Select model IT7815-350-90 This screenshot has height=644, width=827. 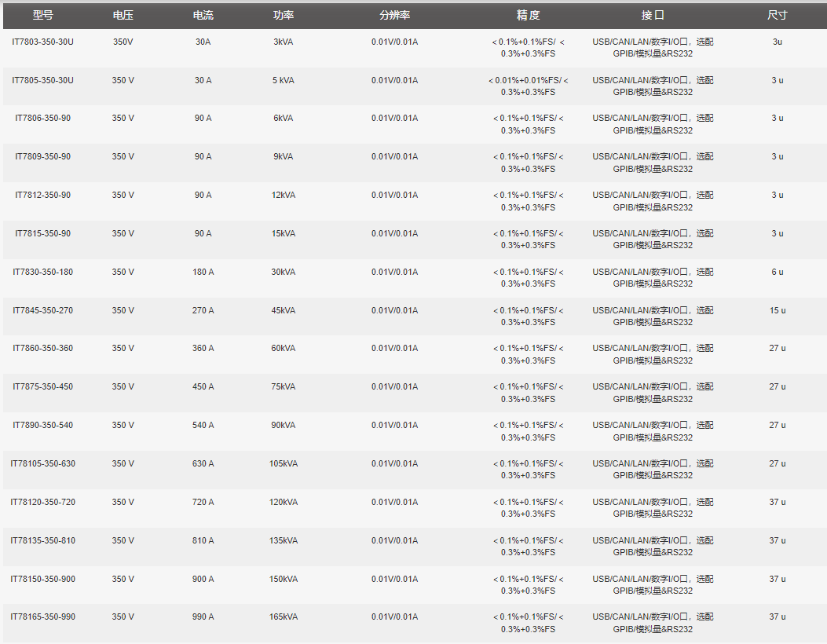(42, 234)
